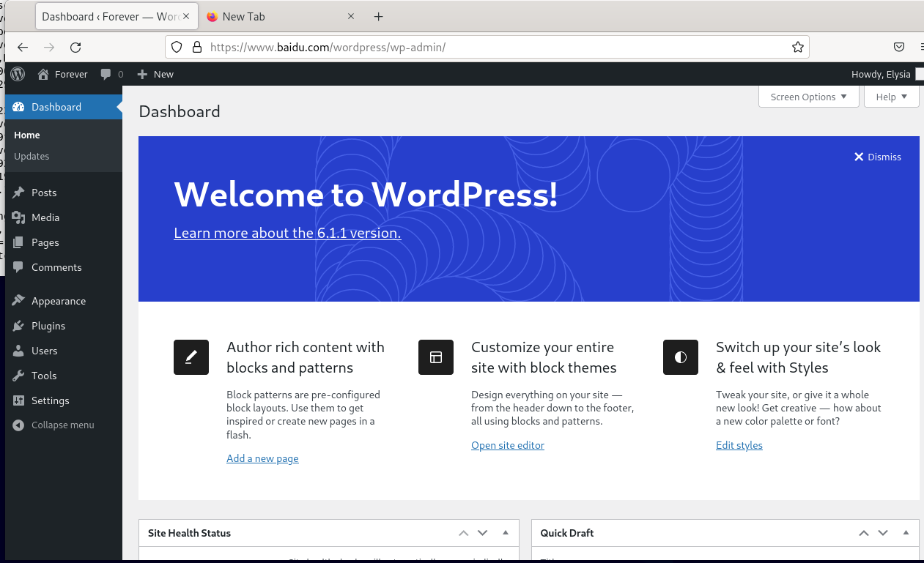The width and height of the screenshot is (924, 563).
Task: Click the Posts pin icon in sidebar
Action: 18,193
